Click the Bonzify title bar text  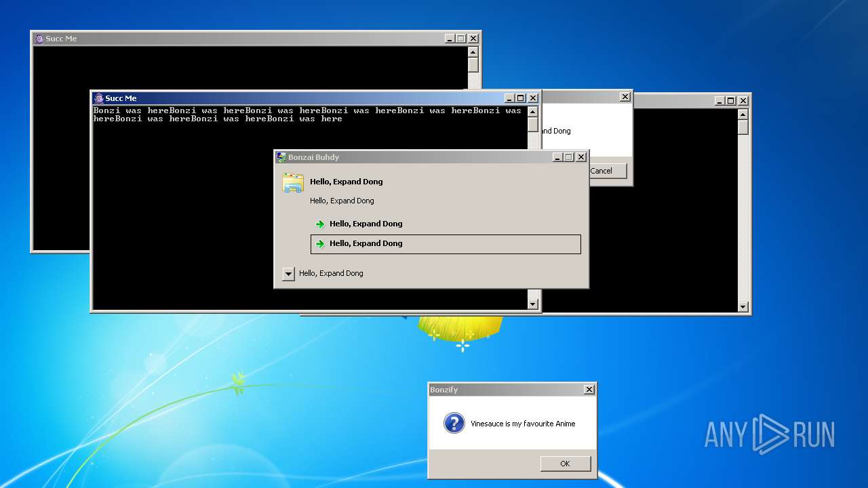[444, 390]
